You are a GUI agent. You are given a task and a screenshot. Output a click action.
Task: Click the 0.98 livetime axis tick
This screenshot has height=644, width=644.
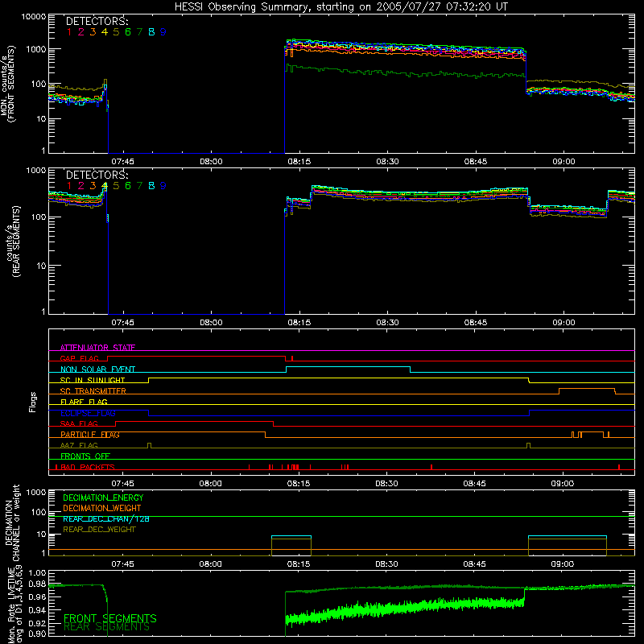37,584
